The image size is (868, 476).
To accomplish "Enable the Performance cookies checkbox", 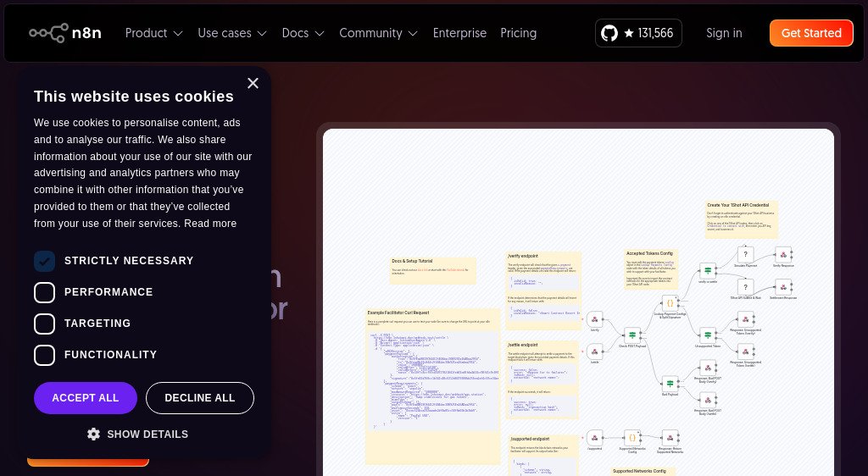I will (x=44, y=292).
